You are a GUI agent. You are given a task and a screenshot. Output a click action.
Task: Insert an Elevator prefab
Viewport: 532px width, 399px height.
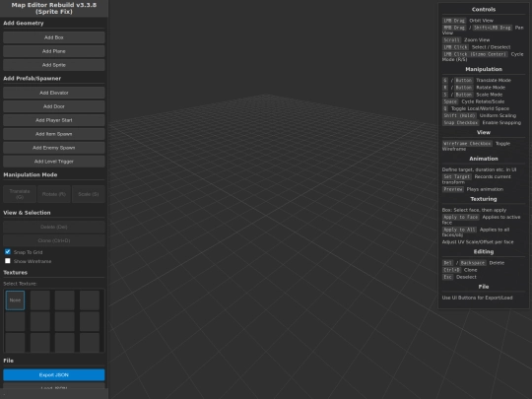54,93
